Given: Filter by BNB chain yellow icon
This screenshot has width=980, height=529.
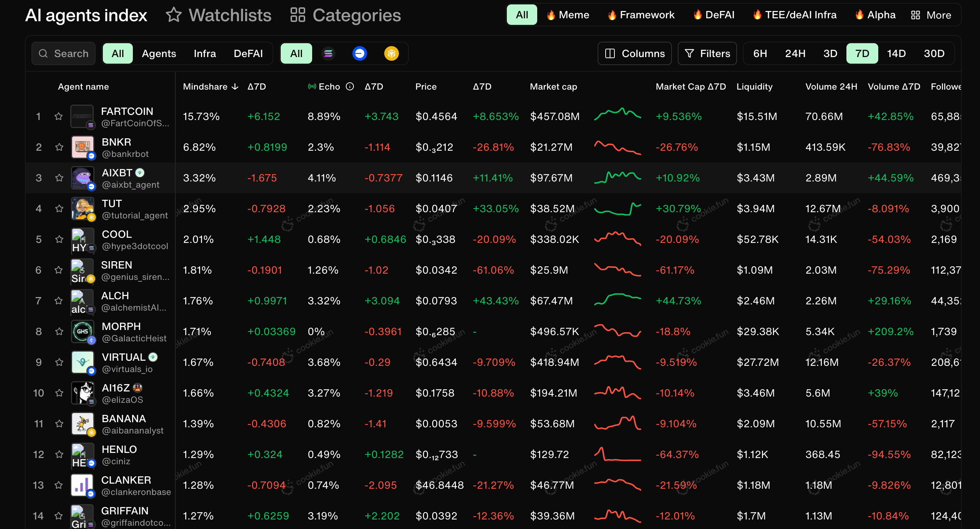Looking at the screenshot, I should point(391,54).
